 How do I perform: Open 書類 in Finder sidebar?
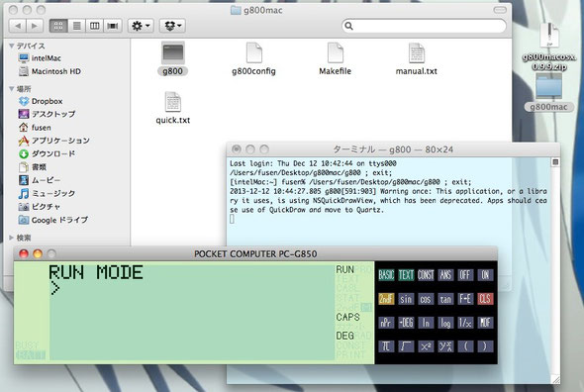[x=33, y=167]
